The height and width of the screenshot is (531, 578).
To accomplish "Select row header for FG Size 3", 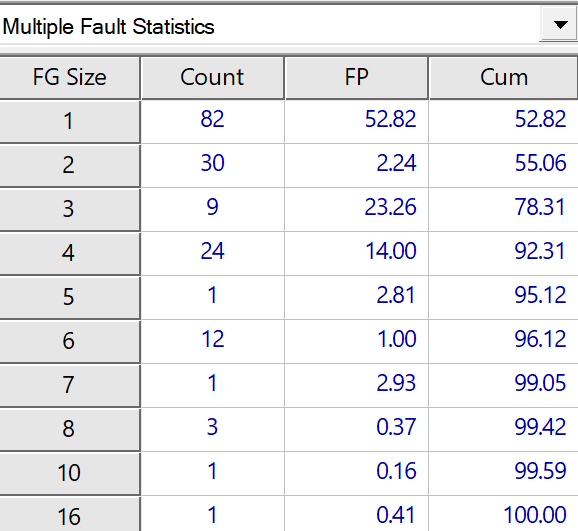I will 69,209.
